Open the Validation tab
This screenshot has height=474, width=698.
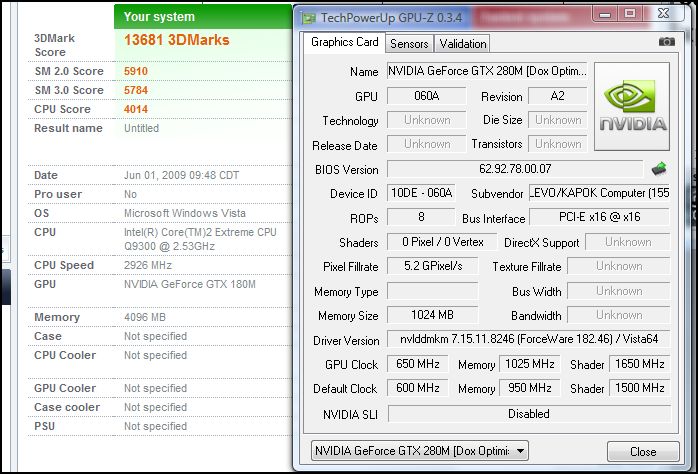[x=463, y=44]
